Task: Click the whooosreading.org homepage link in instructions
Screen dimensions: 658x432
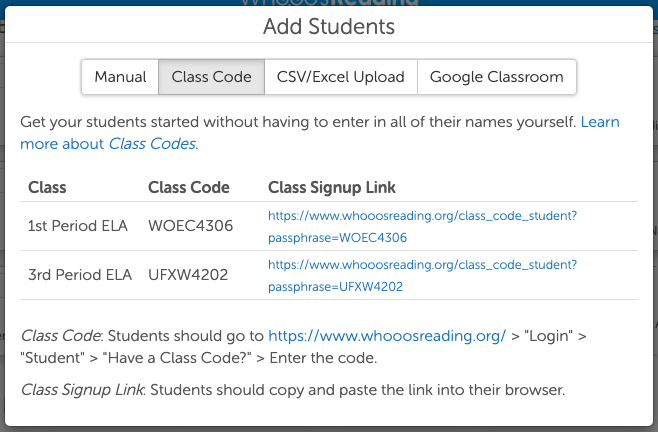Action: click(x=387, y=337)
